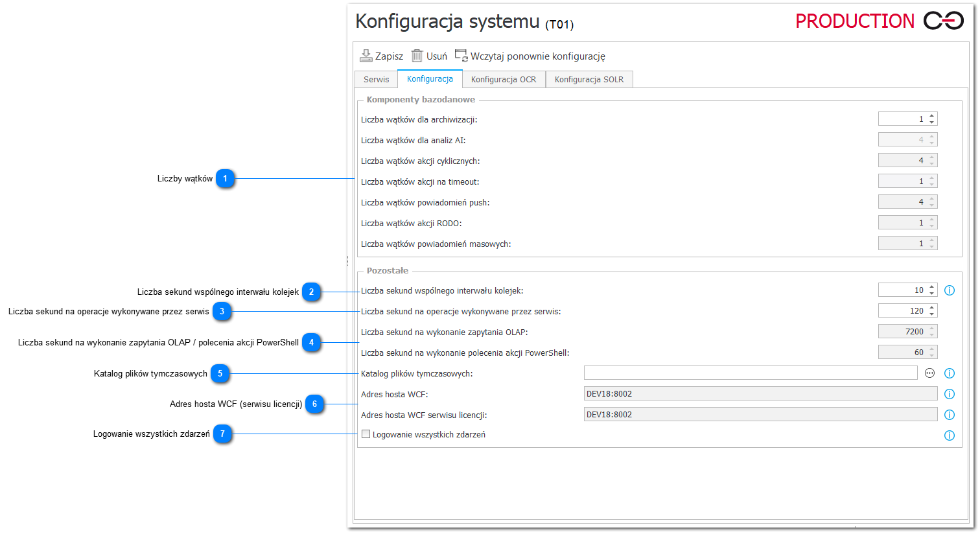
Task: Decrease archiving threads count with down arrow
Action: 931,122
